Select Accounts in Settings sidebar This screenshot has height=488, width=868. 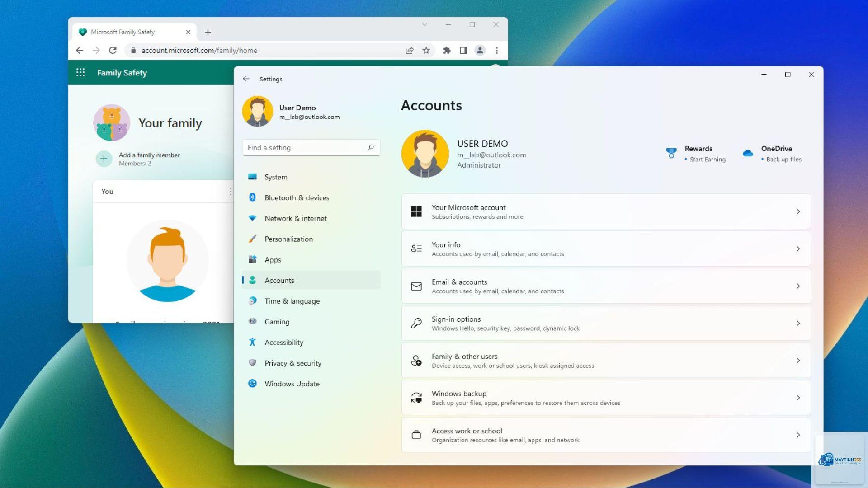coord(311,280)
